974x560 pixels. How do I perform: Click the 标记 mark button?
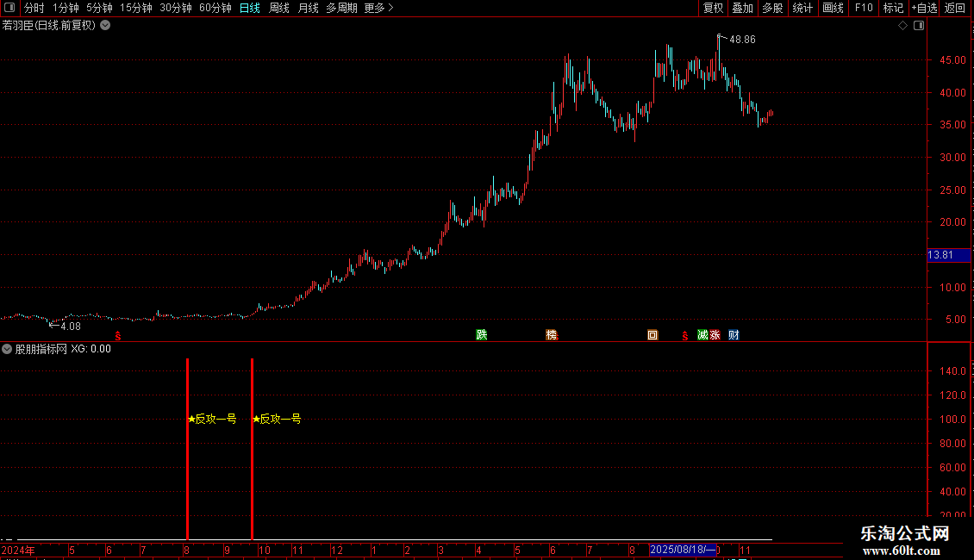point(893,8)
